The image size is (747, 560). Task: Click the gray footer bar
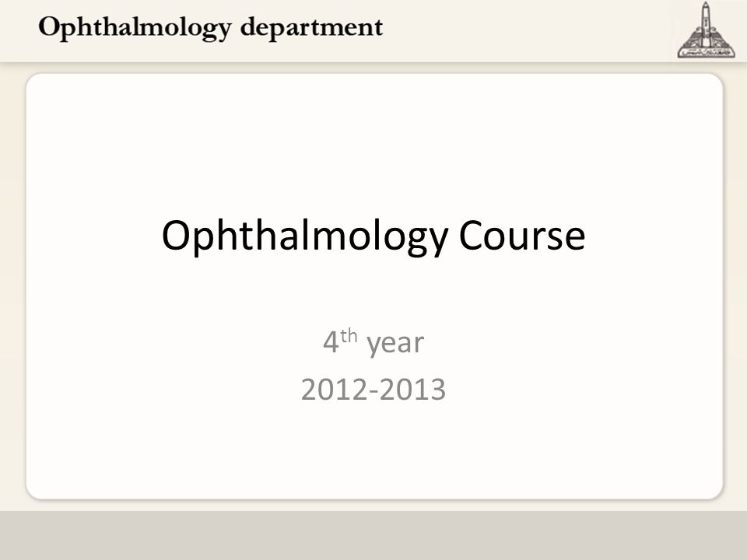pos(373,536)
